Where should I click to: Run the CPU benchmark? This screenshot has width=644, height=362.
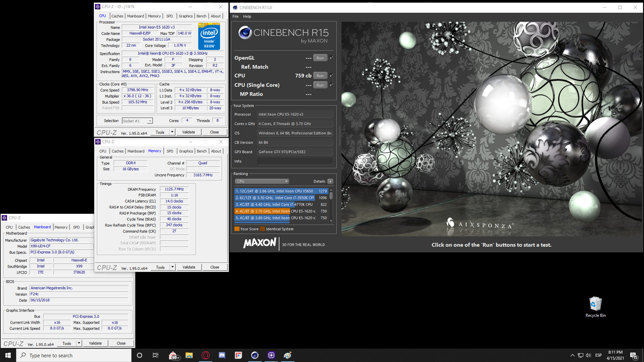320,76
